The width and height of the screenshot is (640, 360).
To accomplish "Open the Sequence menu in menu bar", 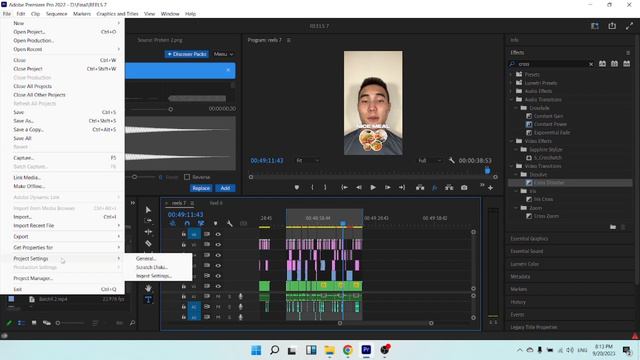I will point(56,13).
